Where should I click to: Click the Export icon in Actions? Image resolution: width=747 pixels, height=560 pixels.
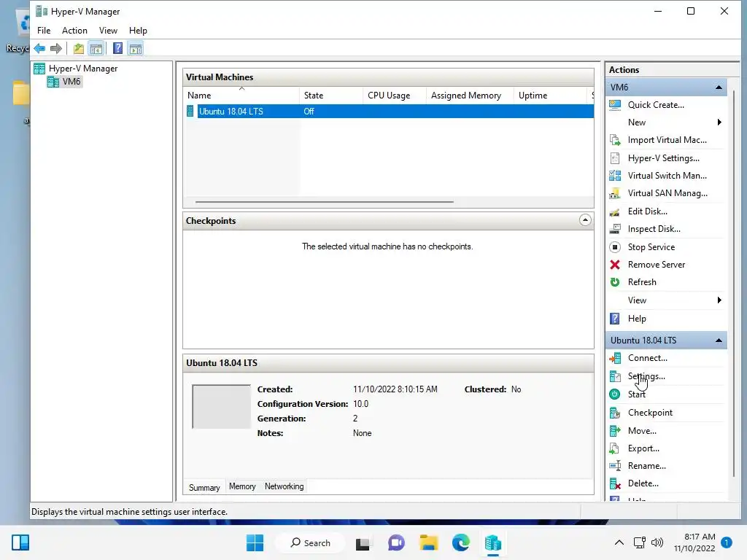coord(615,448)
